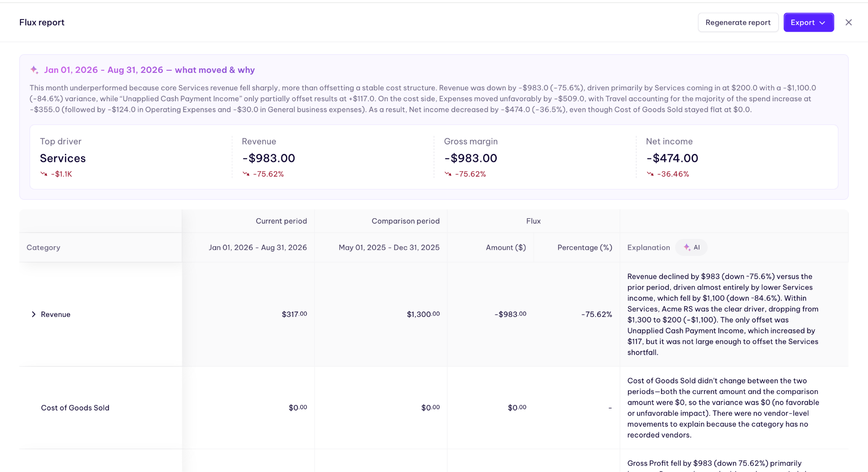Click the Explanation column header
Viewport: 868px width, 472px height.
point(648,247)
